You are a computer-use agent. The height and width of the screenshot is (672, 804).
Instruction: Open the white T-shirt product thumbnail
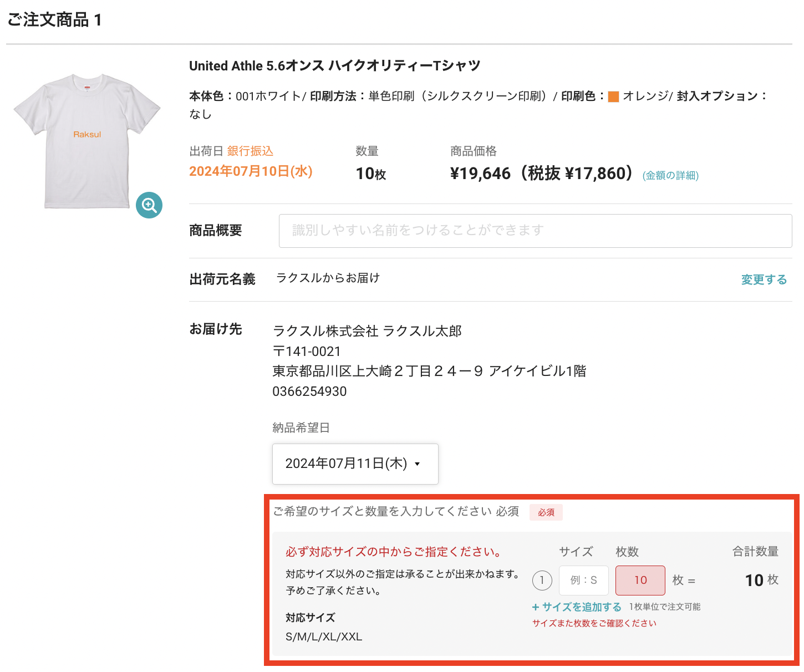tap(87, 141)
